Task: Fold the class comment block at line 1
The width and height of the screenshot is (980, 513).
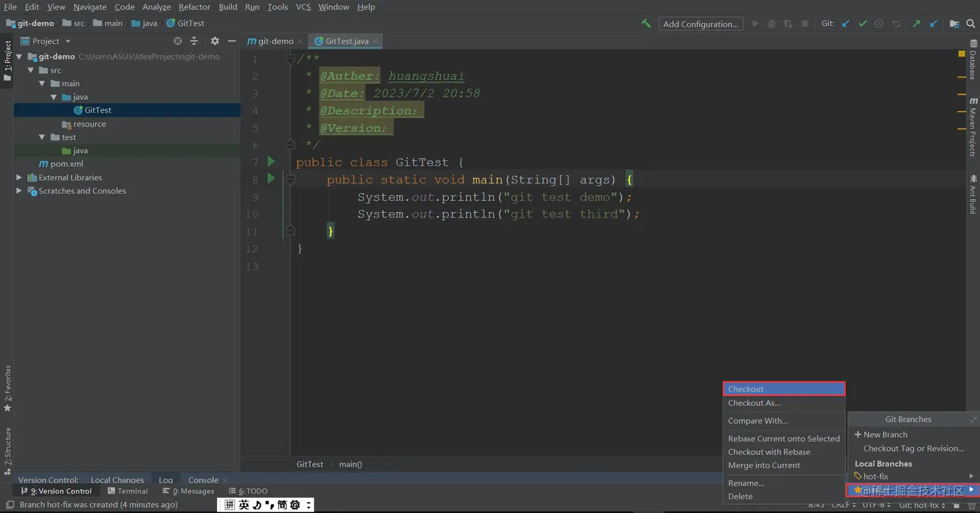Action: pyautogui.click(x=290, y=59)
